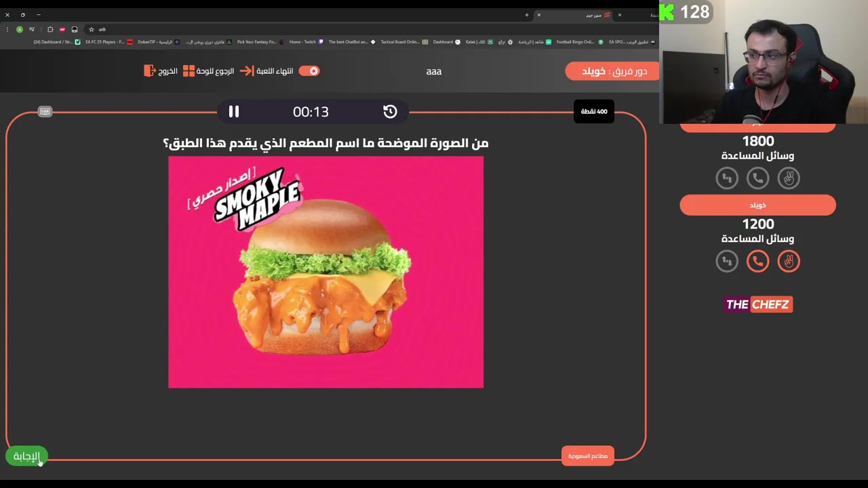The image size is (868, 488).
Task: Return to the board via الرجوع للوحة
Action: point(209,71)
